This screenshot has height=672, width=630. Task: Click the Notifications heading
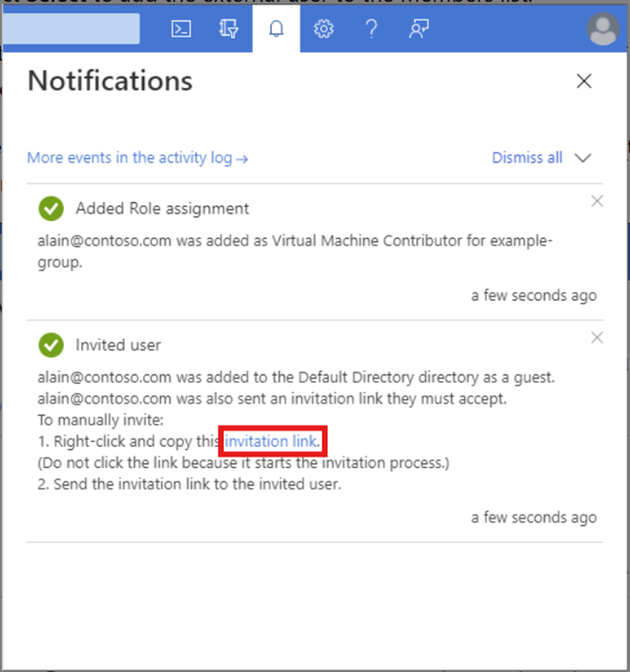(111, 81)
